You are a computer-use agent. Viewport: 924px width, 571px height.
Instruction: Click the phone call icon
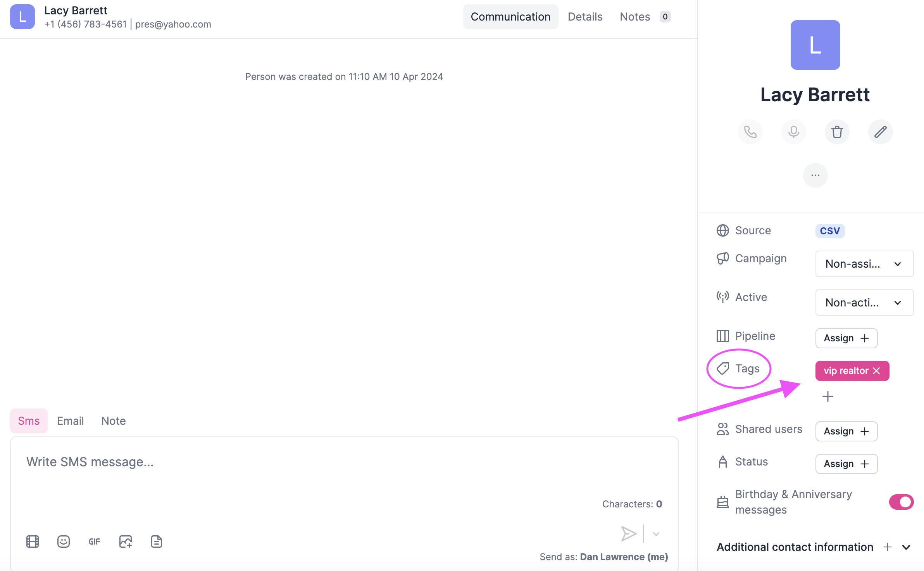pyautogui.click(x=750, y=132)
